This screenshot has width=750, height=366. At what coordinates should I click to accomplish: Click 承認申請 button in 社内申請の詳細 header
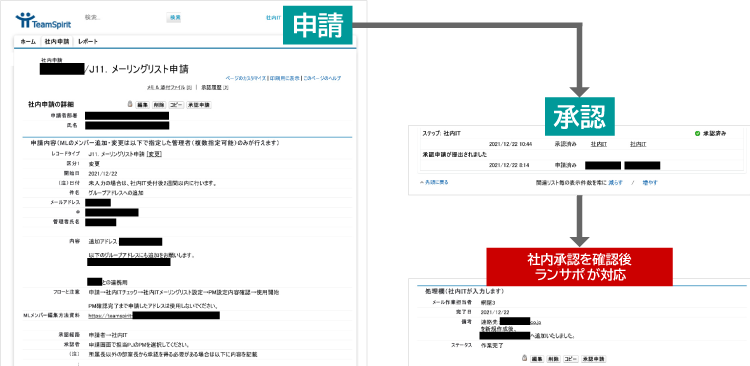(x=199, y=104)
